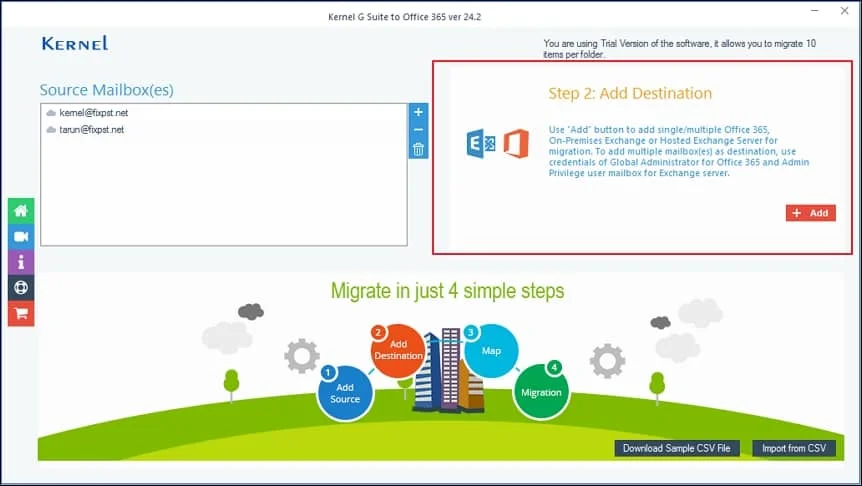Screen dimensions: 862x486
Task: Click the blue Add Source step circle
Action: [x=345, y=391]
